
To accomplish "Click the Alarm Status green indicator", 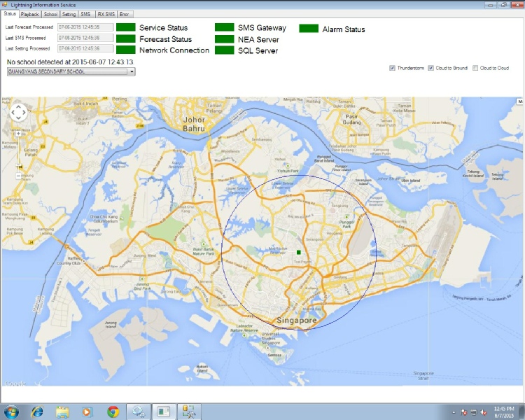I will [x=309, y=28].
